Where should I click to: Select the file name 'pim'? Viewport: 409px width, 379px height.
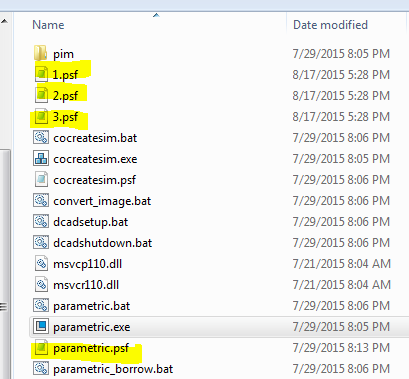pos(63,54)
